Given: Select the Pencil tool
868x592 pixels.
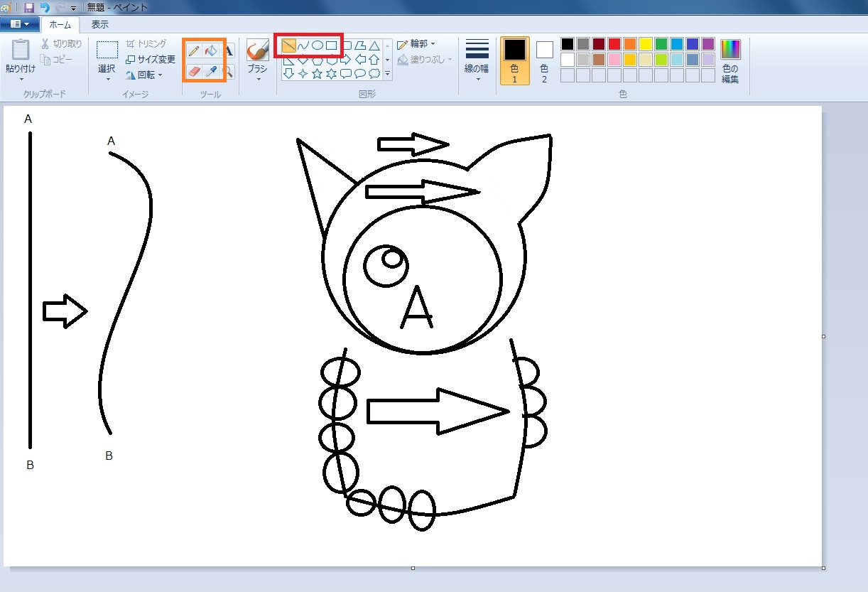Looking at the screenshot, I should tap(194, 50).
